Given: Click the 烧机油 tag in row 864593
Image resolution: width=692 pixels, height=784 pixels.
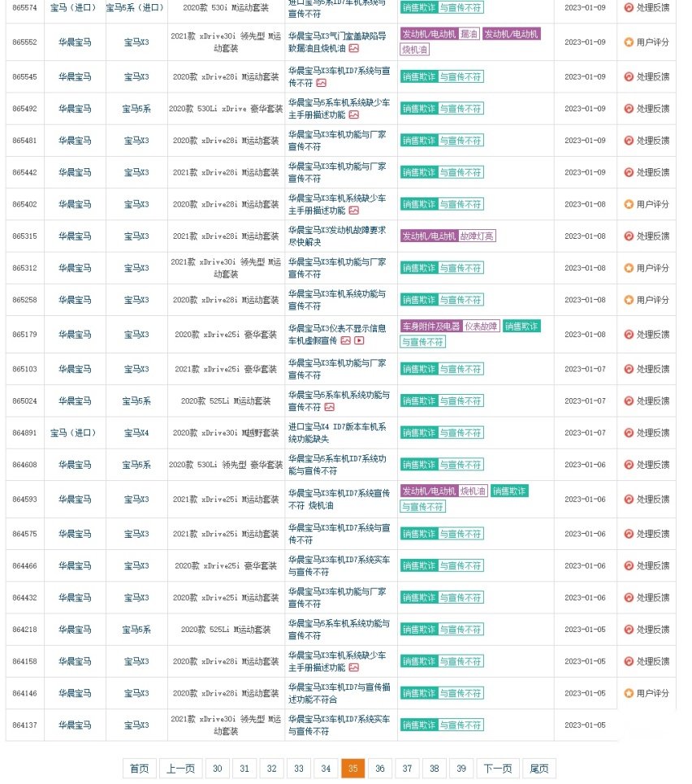Looking at the screenshot, I should tap(473, 492).
